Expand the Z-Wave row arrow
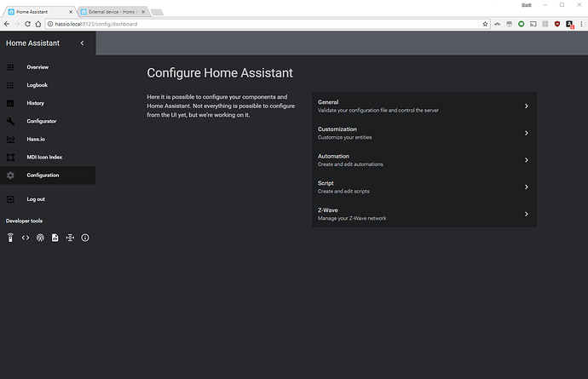This screenshot has width=588, height=379. pos(527,214)
